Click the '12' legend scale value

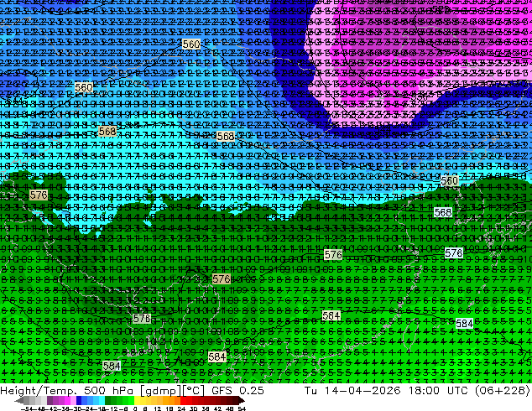coord(157,408)
